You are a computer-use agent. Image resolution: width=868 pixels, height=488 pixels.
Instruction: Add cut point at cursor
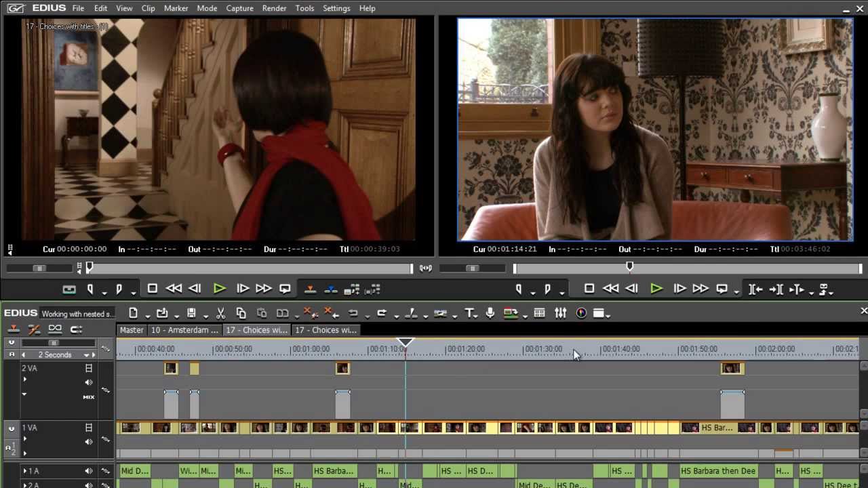coord(410,313)
